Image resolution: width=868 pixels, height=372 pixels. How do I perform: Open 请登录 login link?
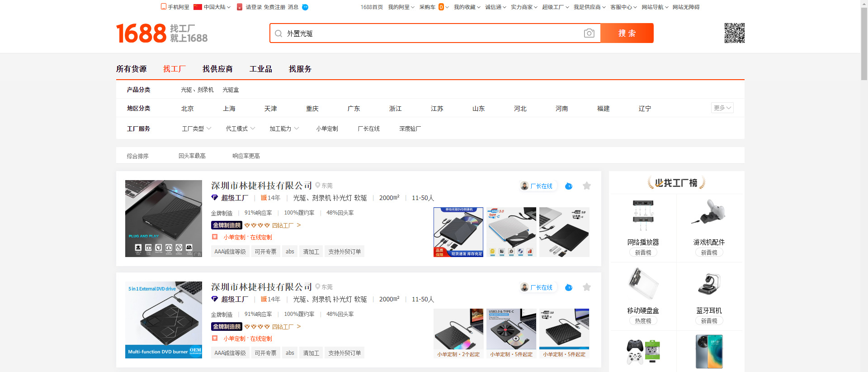[x=254, y=7]
